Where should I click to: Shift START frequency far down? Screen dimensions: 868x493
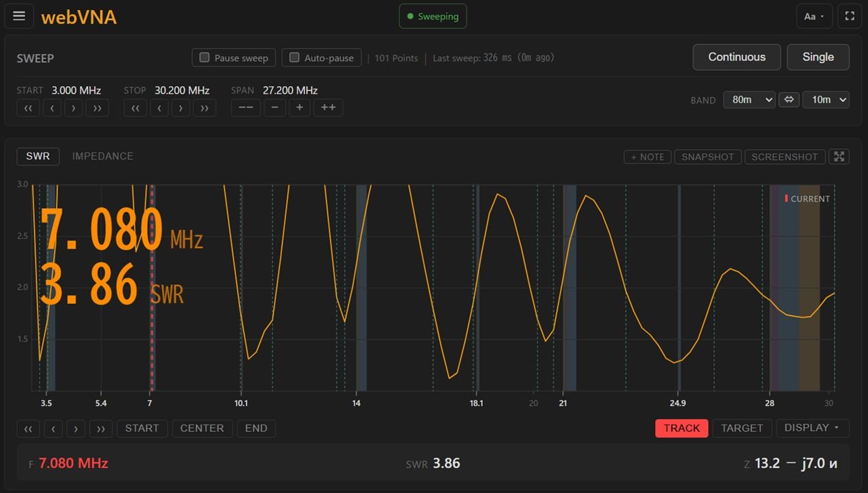28,108
